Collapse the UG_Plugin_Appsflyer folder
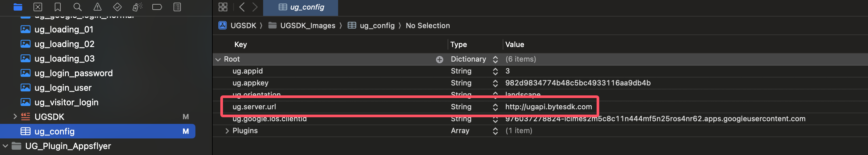 point(5,146)
